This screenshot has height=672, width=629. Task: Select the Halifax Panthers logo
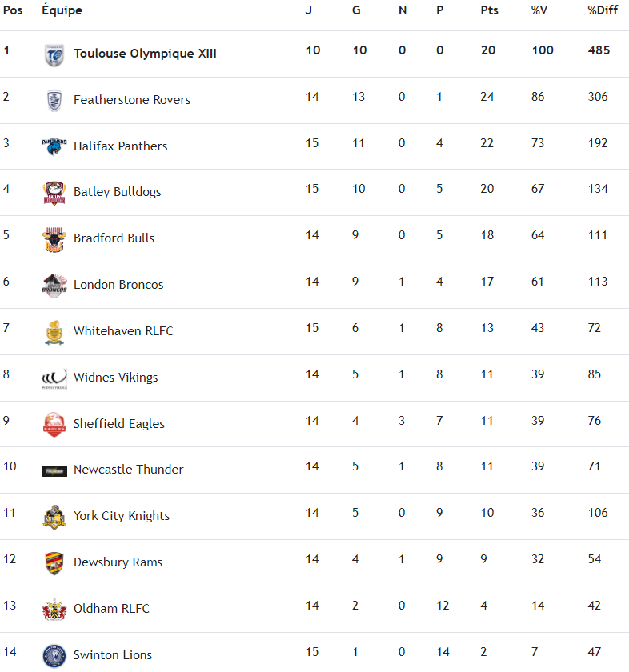pyautogui.click(x=54, y=146)
